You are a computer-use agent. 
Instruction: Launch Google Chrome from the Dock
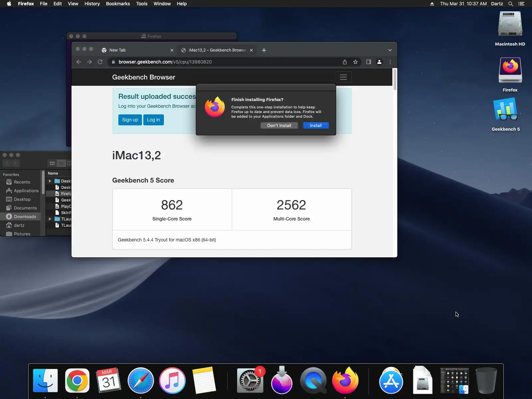77,380
